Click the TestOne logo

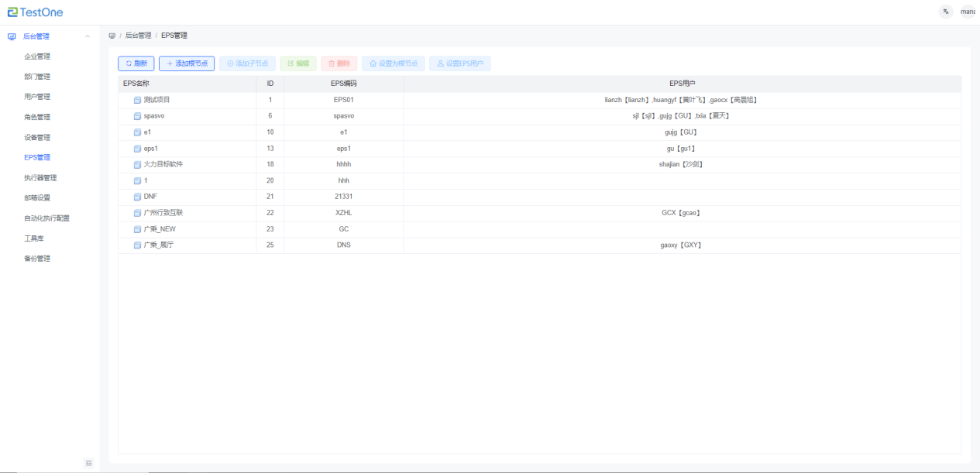click(x=36, y=12)
